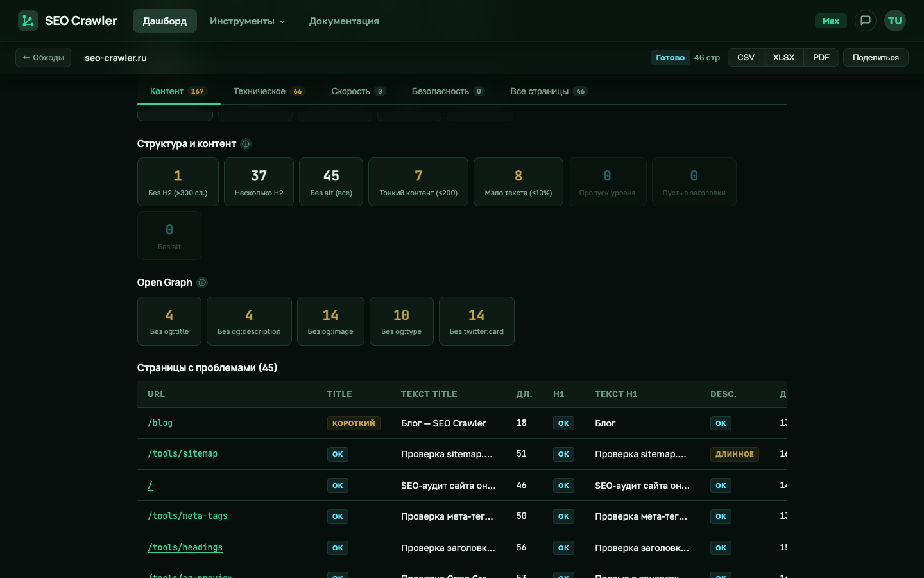Image resolution: width=924 pixels, height=578 pixels.
Task: Show info icon next to Open Graph
Action: (x=202, y=283)
